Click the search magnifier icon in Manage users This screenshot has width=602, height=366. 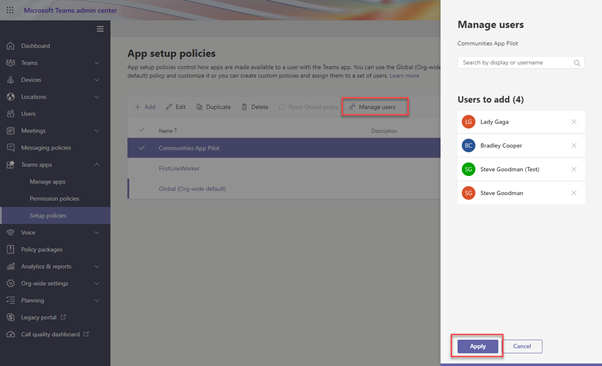pos(577,63)
